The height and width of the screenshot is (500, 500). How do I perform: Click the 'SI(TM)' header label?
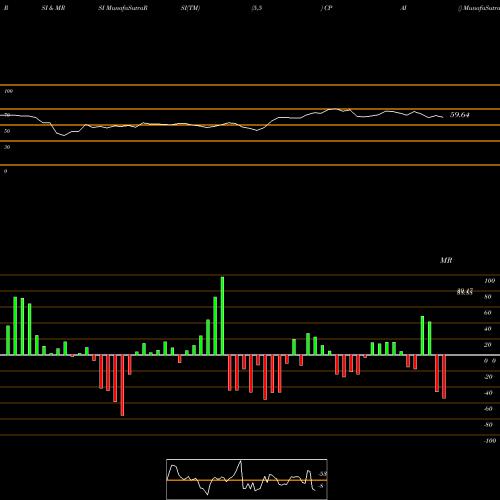pyautogui.click(x=190, y=8)
